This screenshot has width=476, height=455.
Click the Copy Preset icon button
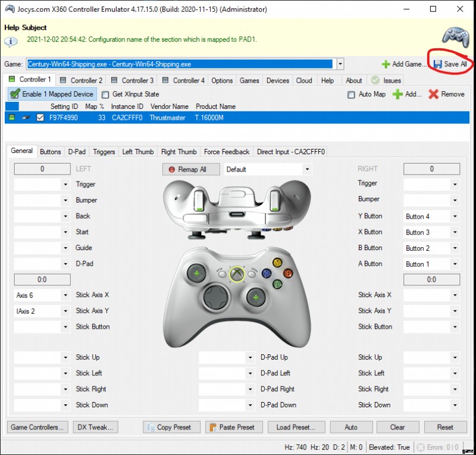(150, 427)
